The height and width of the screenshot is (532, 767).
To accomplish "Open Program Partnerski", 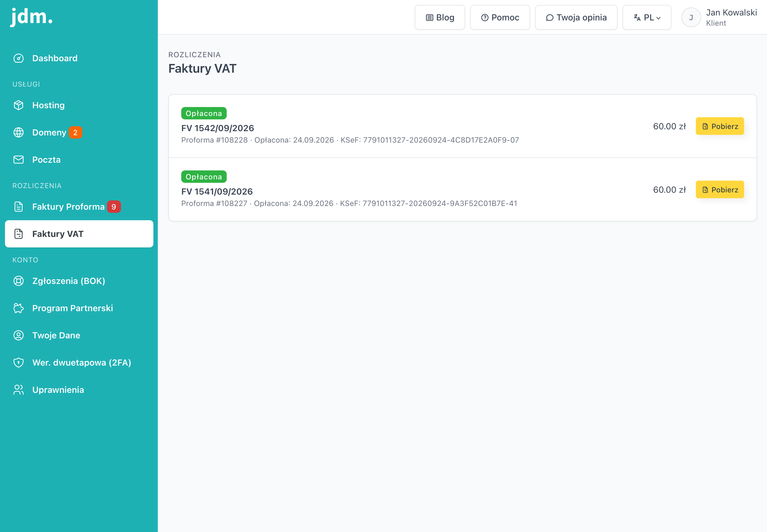I will [79, 308].
